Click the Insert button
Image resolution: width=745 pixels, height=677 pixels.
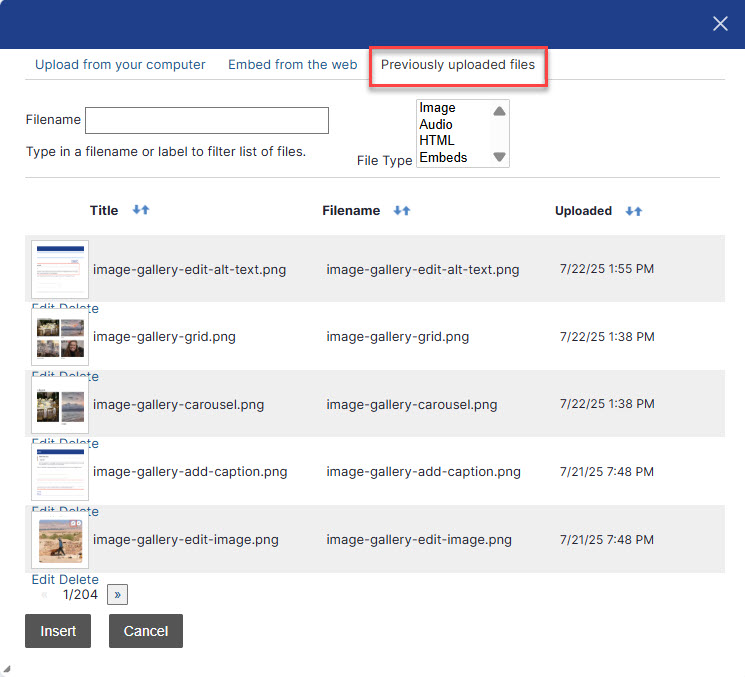coord(58,631)
